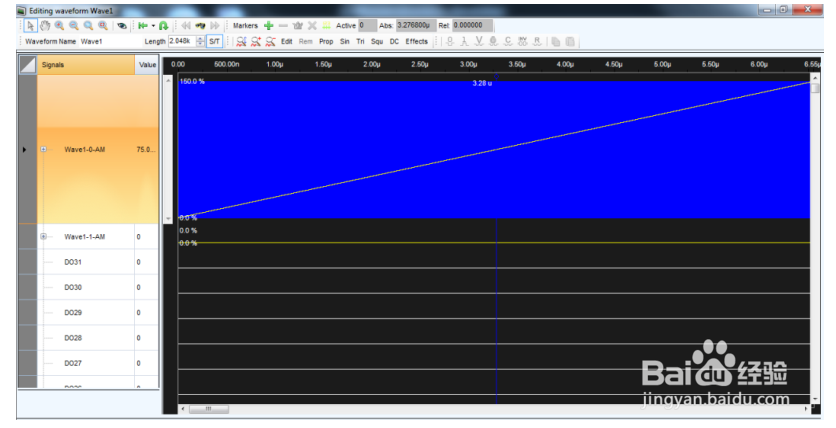This screenshot has height=428, width=836.
Task: Click the Wave1-0-AM scroll up arrow
Action: pos(168,80)
